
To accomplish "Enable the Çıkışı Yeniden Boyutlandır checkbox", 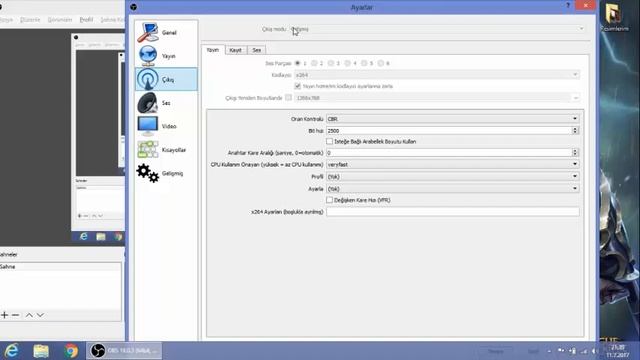I will (x=289, y=98).
